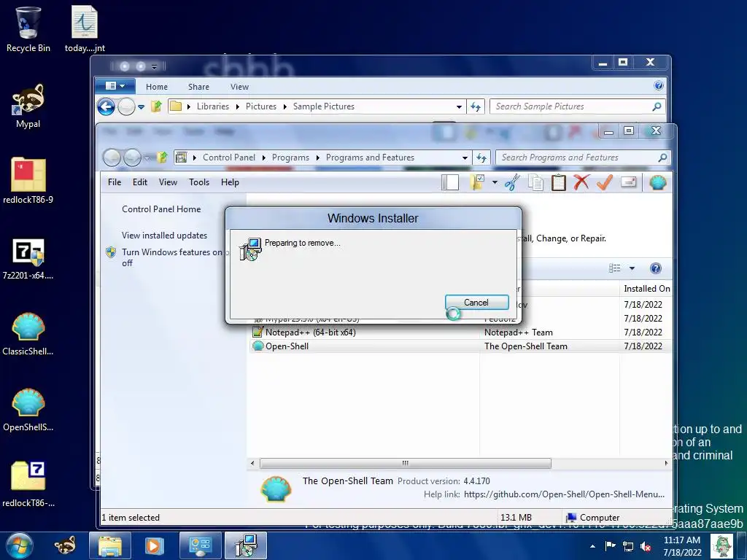Show hidden tray icons arrow
The height and width of the screenshot is (560, 747).
pyautogui.click(x=592, y=546)
